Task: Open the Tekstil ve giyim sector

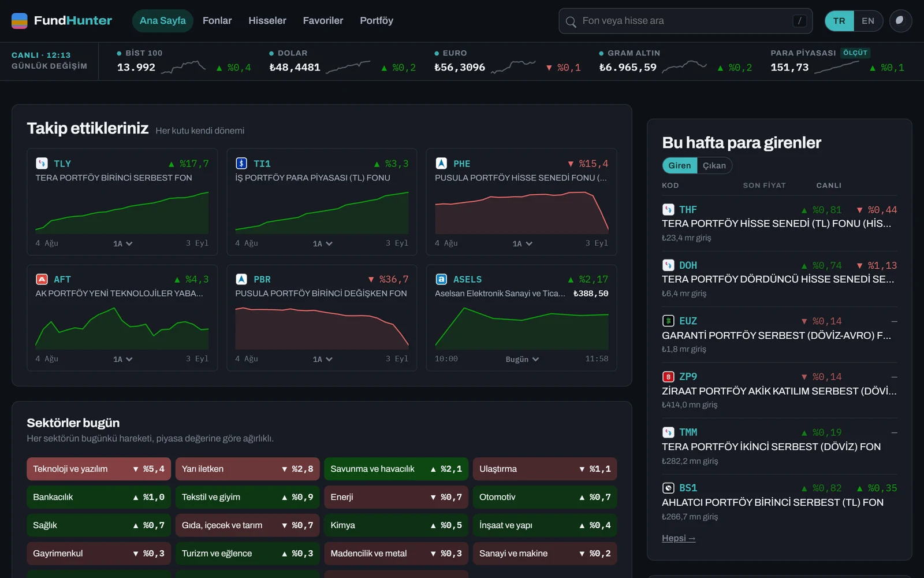Action: point(247,497)
